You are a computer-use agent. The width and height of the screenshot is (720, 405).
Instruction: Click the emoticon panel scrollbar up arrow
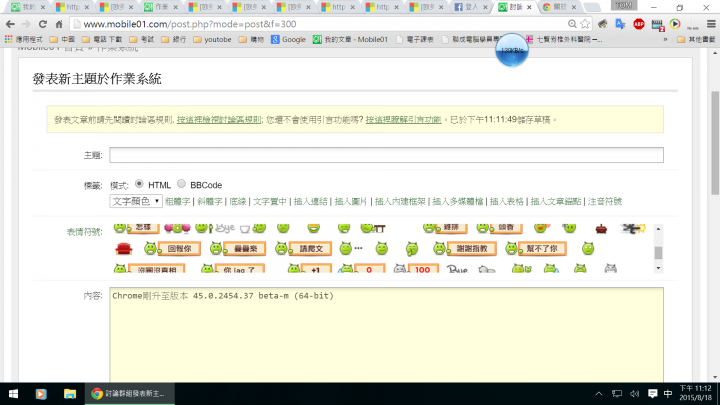[x=658, y=228]
